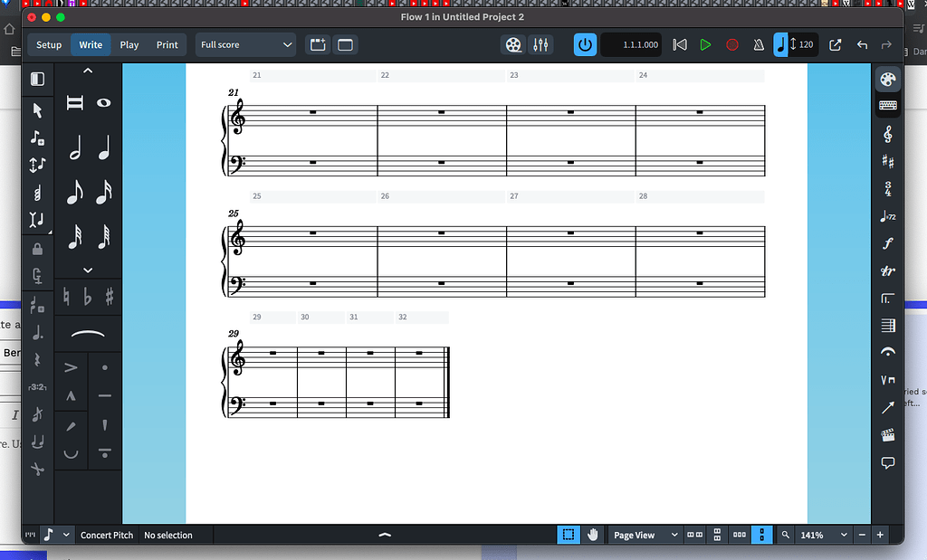Open the Ornaments panel
The height and width of the screenshot is (560, 927).
point(888,271)
